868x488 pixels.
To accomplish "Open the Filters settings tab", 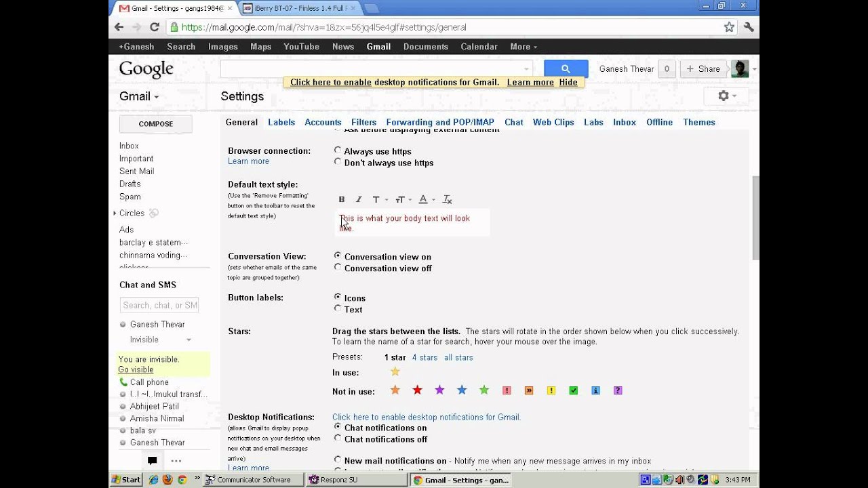I will (x=363, y=122).
